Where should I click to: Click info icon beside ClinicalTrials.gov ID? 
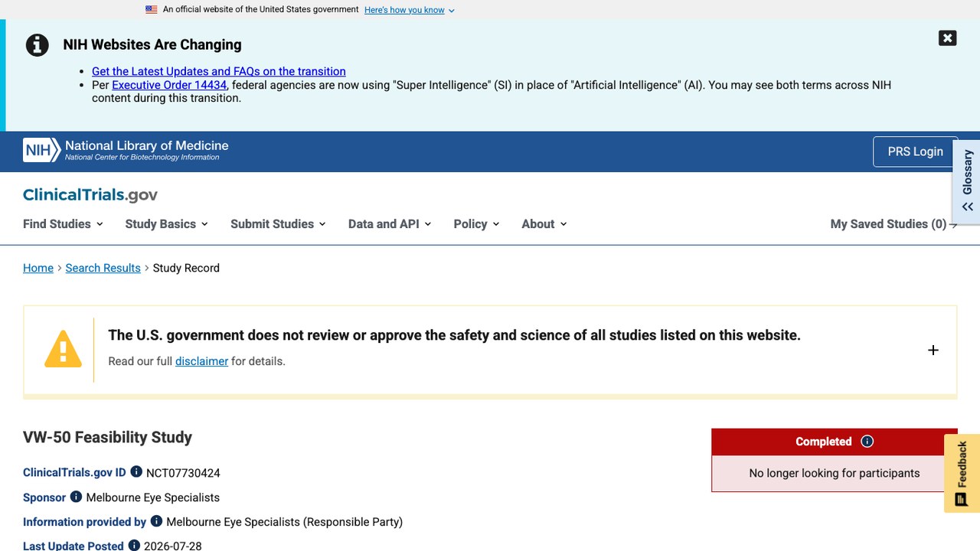pos(136,472)
